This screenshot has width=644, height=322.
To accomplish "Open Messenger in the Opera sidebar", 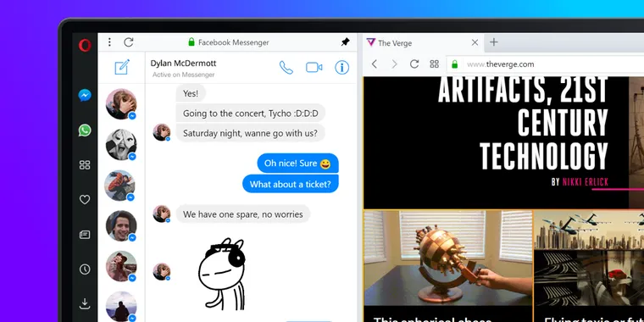I will [85, 95].
